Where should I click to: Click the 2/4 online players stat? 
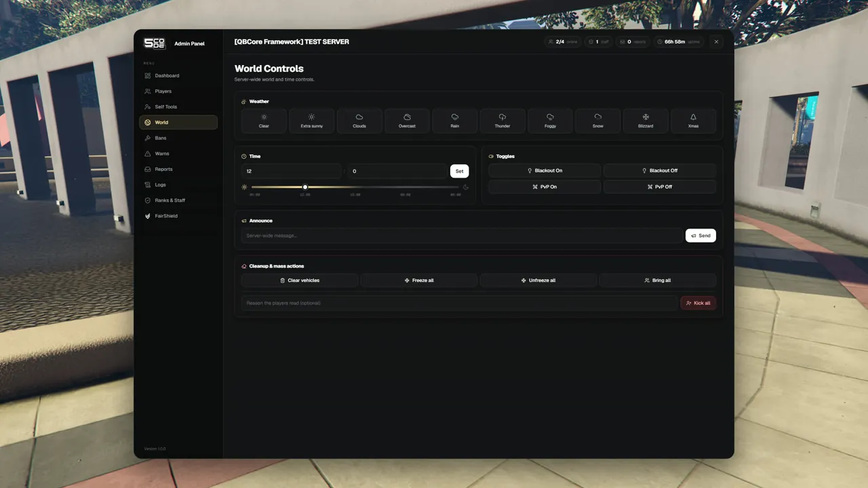pos(563,42)
